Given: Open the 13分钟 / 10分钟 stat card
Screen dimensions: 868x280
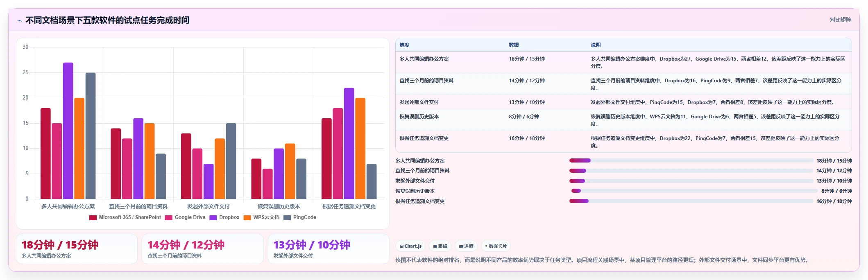Looking at the screenshot, I should (329, 249).
